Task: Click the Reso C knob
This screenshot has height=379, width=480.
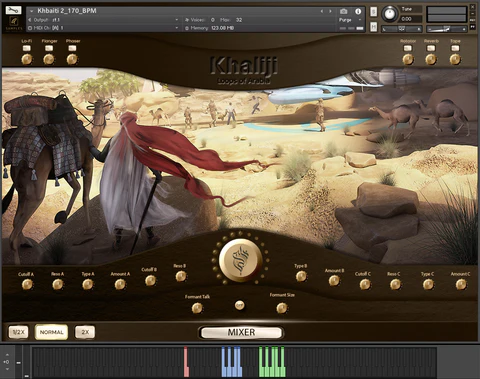Action: point(395,284)
